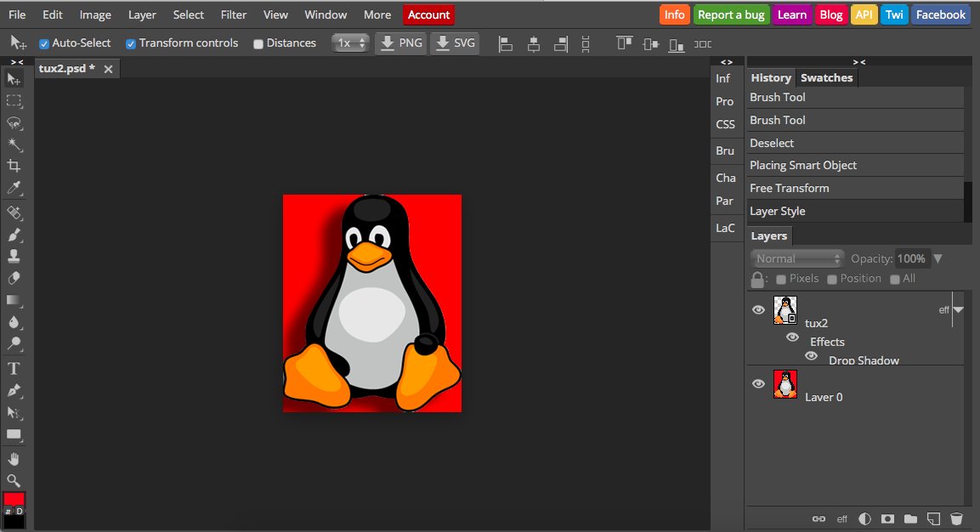The image size is (980, 532).
Task: Add a raster mask to layer
Action: tap(887, 519)
